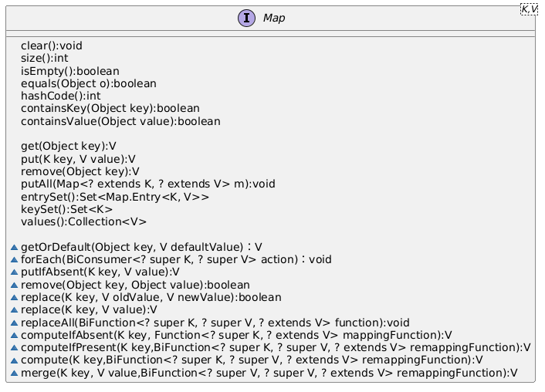Select the isEmpty():boolean method line
The height and width of the screenshot is (392, 545).
(x=70, y=71)
